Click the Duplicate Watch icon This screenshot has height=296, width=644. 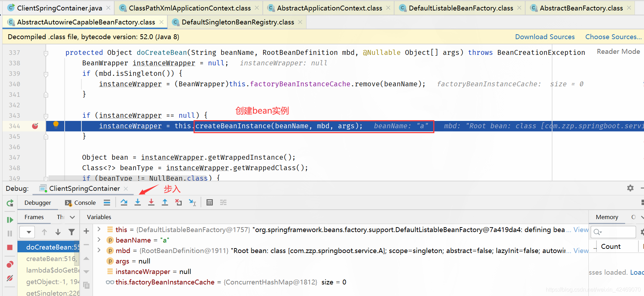click(x=86, y=286)
